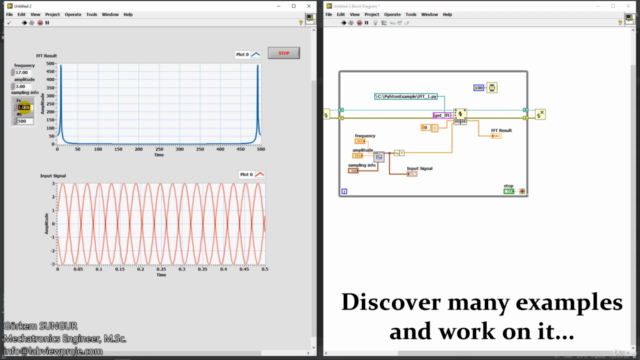Click Run Continuously in Block Diagram toolbar
This screenshot has height=360, width=640.
pyautogui.click(x=351, y=23)
